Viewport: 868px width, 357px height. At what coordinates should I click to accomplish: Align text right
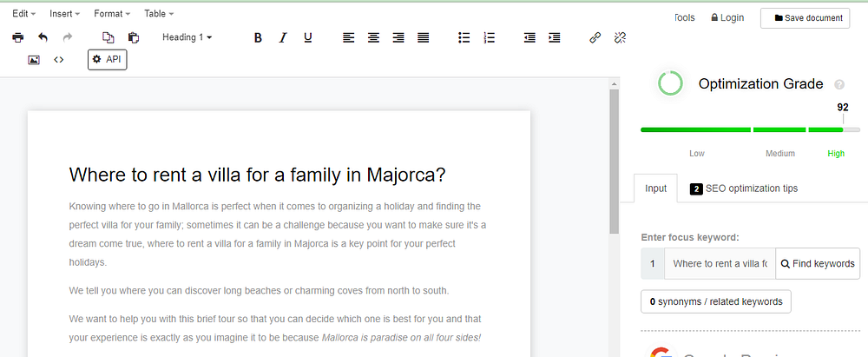click(398, 37)
